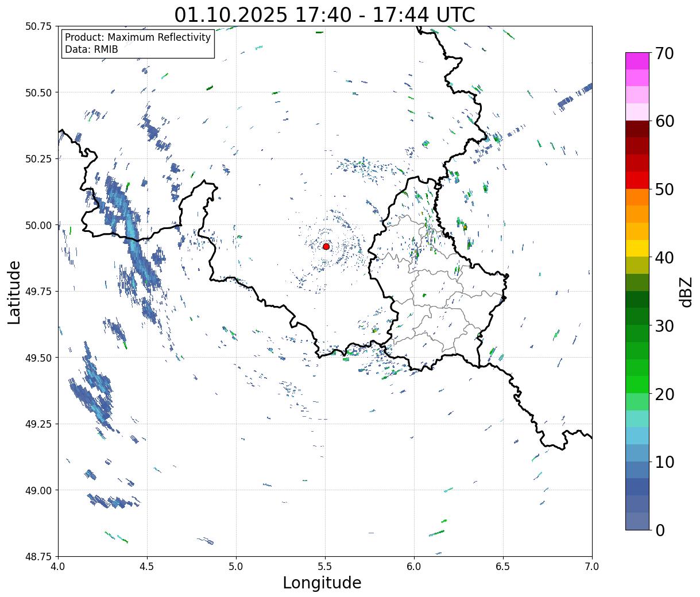Click the darkest green colorbar segment
The height and width of the screenshot is (597, 700).
637,299
